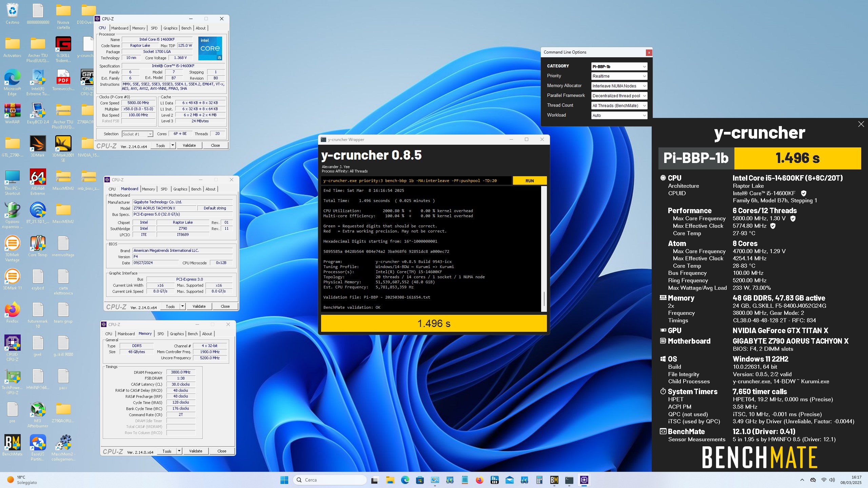Open 3DMark Vantage desktop shortcut
Viewport: 868px width, 488px height.
click(12, 248)
